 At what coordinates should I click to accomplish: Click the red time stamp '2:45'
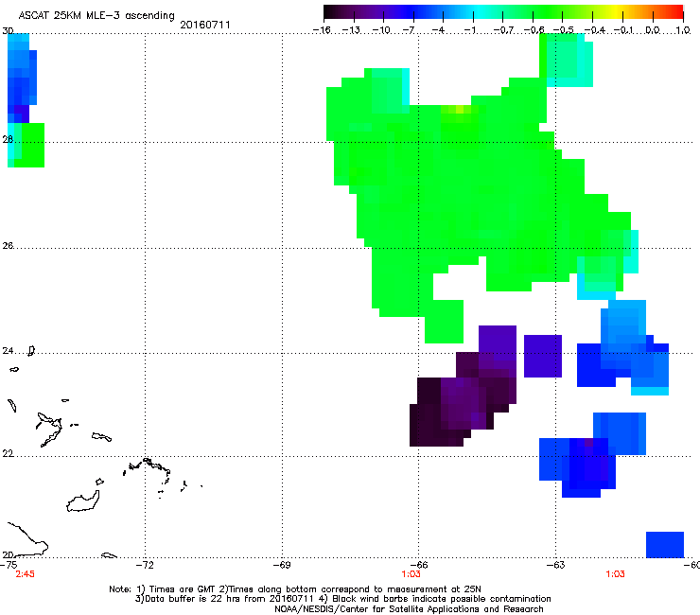pos(25,574)
